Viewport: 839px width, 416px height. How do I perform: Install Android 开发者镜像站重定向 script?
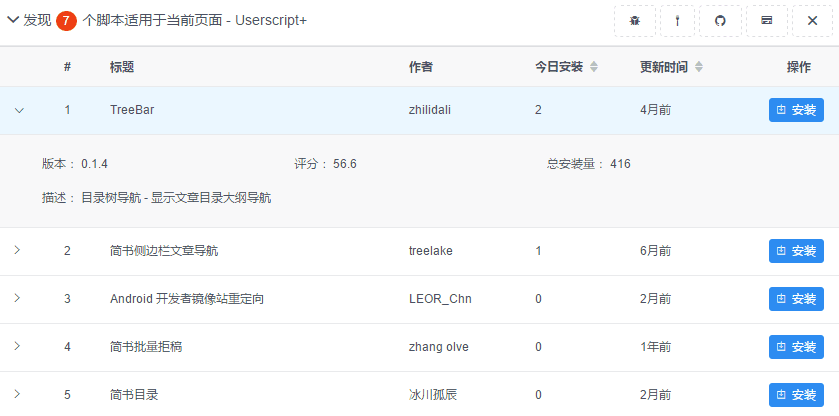click(x=796, y=299)
